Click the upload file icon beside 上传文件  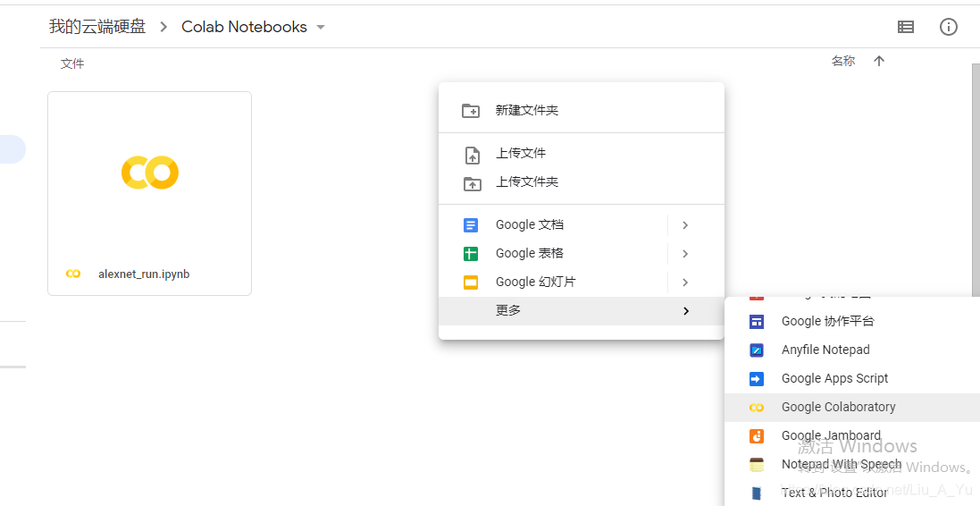click(x=473, y=155)
